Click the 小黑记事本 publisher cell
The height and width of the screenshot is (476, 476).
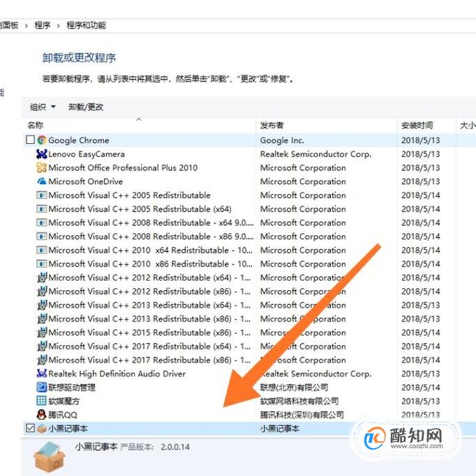tap(280, 429)
